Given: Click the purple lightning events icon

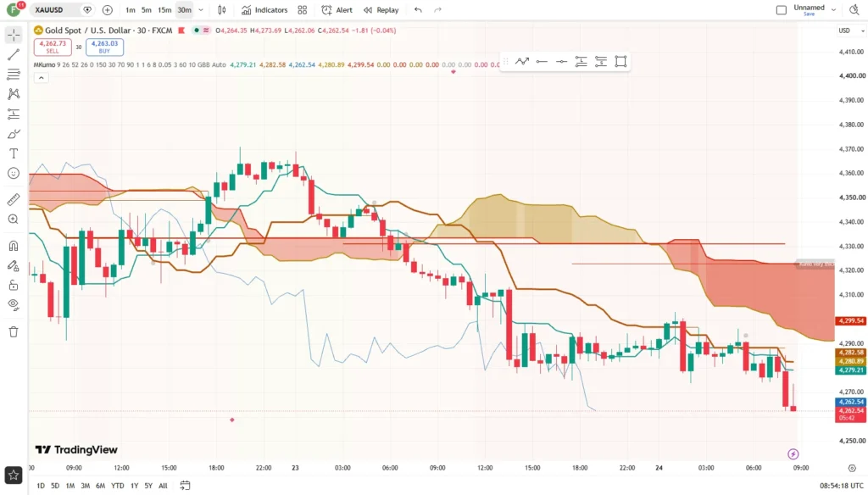Looking at the screenshot, I should point(793,454).
